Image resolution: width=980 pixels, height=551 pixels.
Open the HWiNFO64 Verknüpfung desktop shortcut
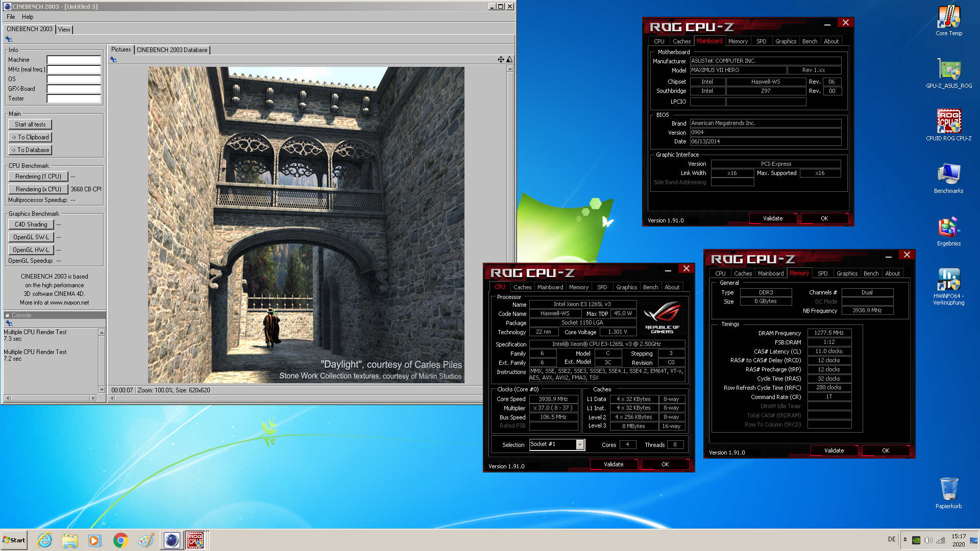pyautogui.click(x=949, y=287)
